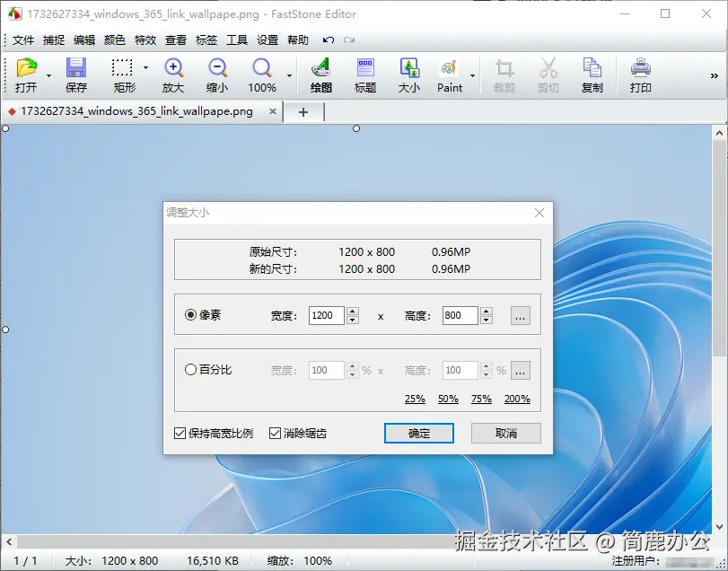
Task: Decrease pixel height with down stepper
Action: (x=487, y=320)
